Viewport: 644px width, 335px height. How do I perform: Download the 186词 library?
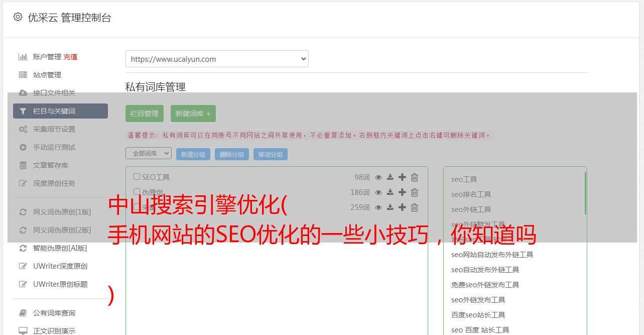click(x=390, y=192)
